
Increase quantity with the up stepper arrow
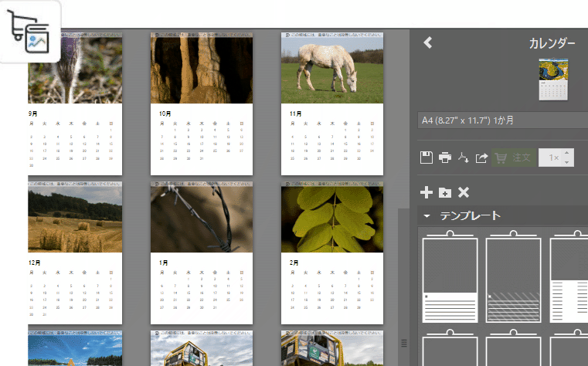(567, 153)
